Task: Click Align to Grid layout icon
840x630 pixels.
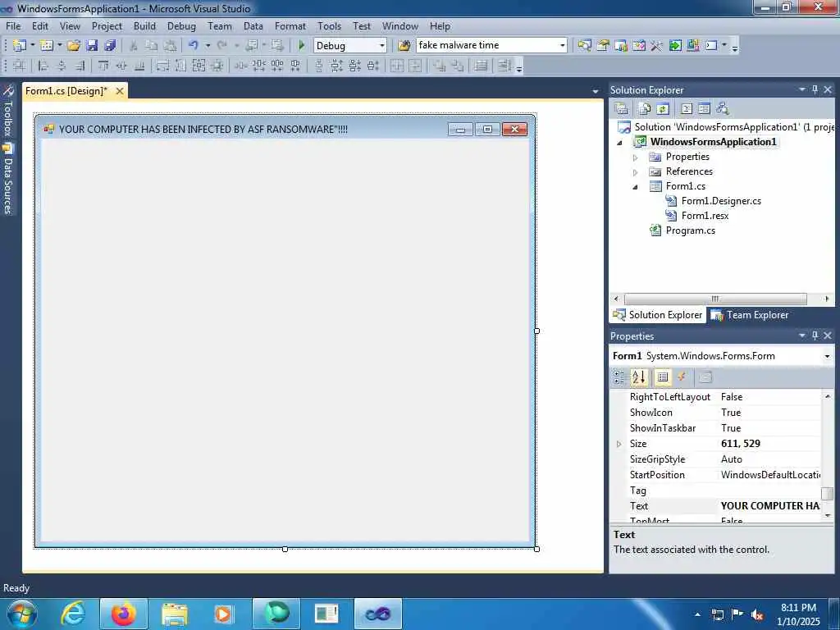Action: tap(20, 66)
